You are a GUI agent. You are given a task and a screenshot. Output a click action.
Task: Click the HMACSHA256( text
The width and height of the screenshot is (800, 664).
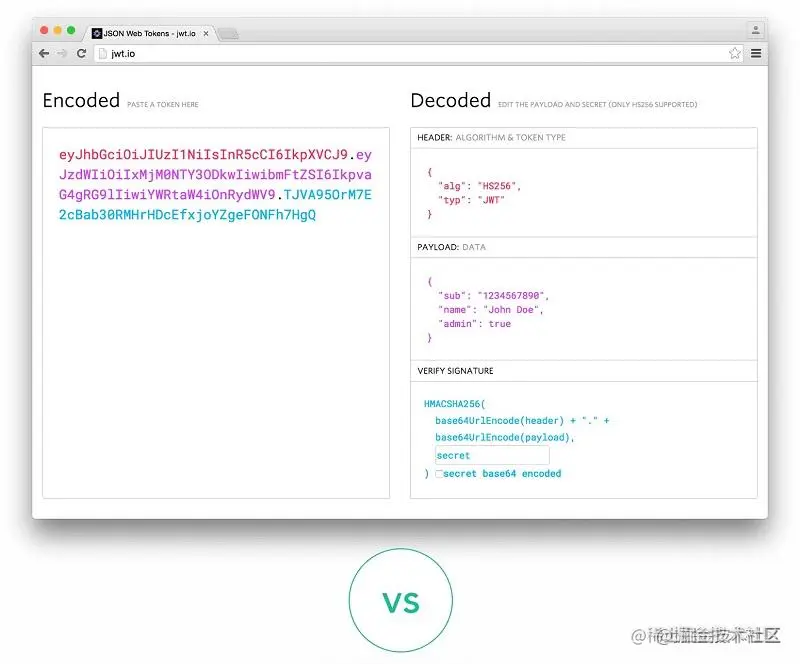pyautogui.click(x=454, y=404)
